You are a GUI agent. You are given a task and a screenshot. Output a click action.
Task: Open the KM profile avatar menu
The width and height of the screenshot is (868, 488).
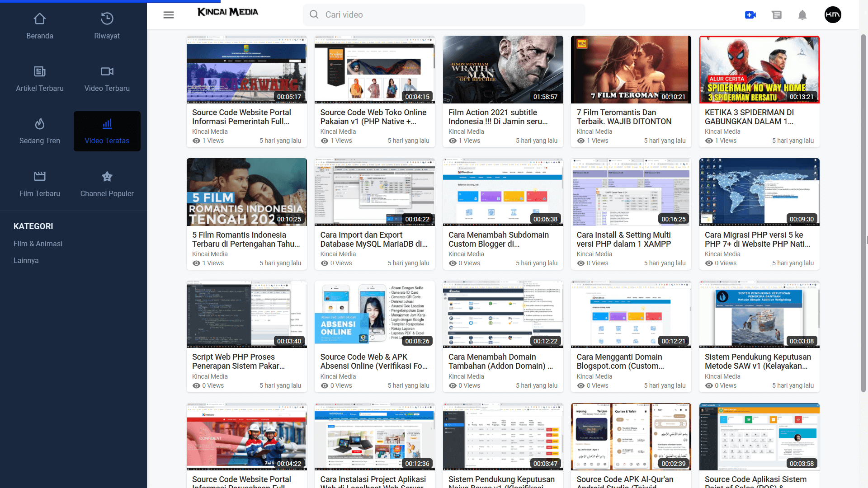click(833, 15)
